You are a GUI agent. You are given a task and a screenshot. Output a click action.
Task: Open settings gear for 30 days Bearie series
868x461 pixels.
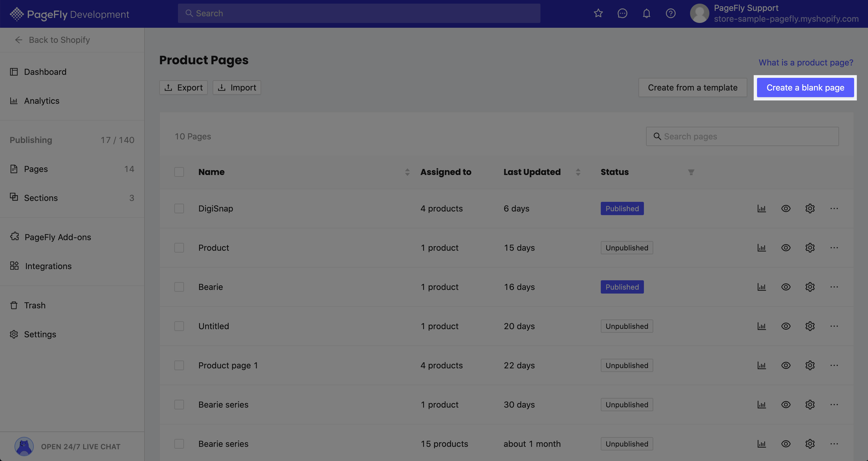tap(810, 404)
